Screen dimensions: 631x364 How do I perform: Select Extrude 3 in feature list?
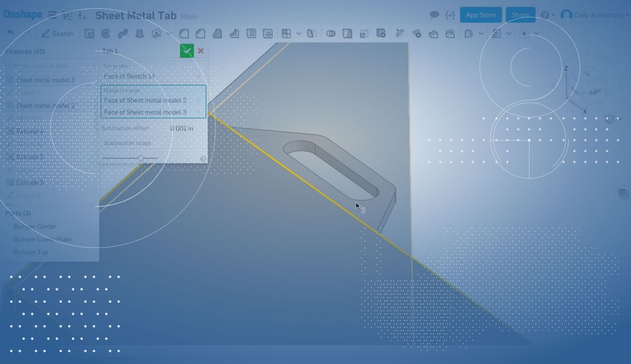click(x=30, y=183)
